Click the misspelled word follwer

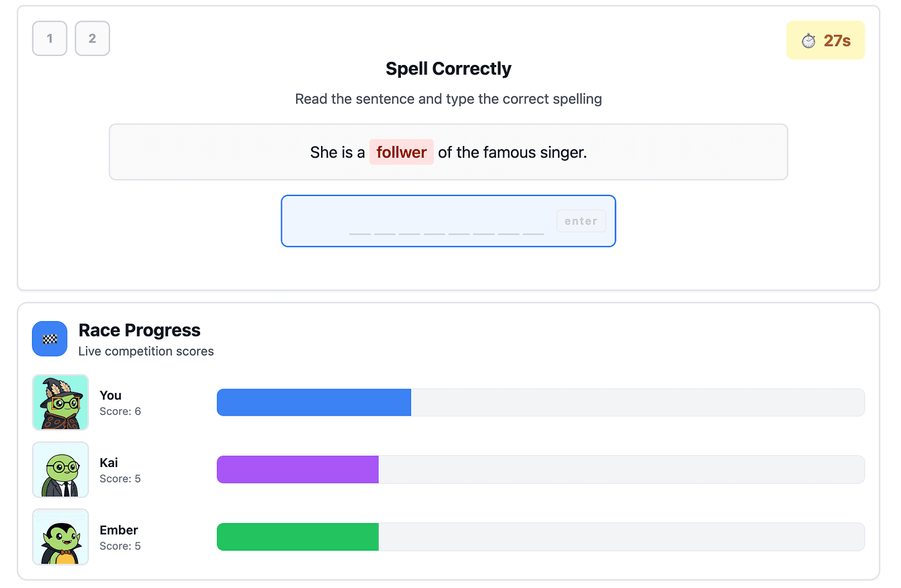401,152
